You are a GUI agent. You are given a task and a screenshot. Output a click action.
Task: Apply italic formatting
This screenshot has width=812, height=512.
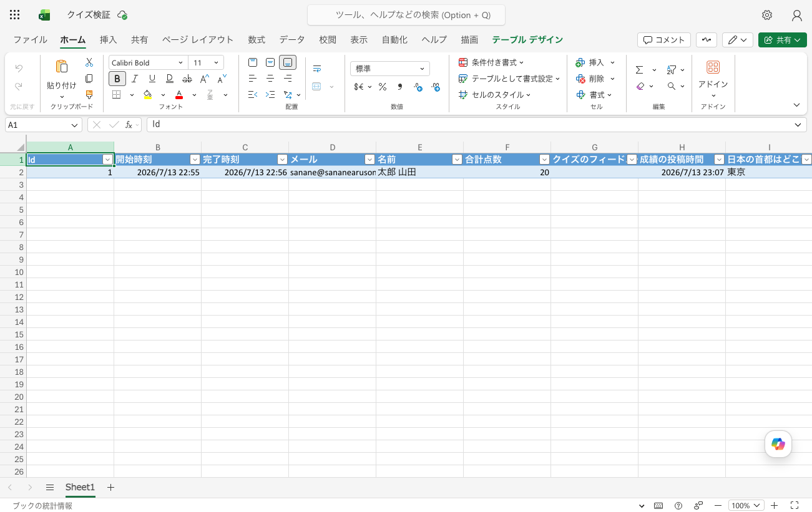point(134,79)
